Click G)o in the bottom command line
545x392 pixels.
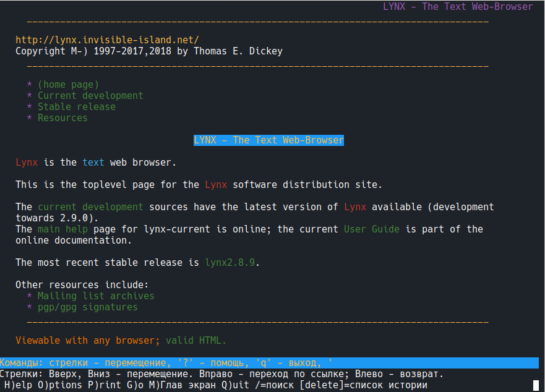click(135, 385)
